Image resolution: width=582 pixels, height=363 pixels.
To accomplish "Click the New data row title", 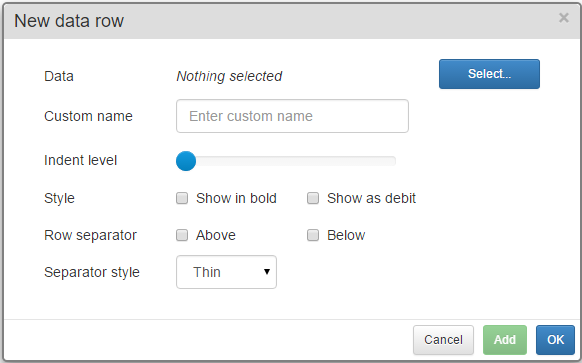I will point(69,21).
